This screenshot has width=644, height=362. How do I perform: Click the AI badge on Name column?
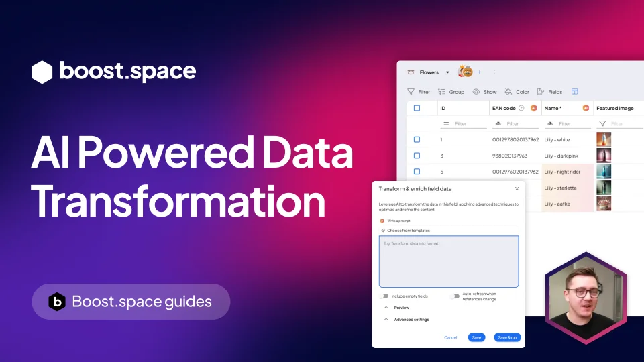point(586,108)
